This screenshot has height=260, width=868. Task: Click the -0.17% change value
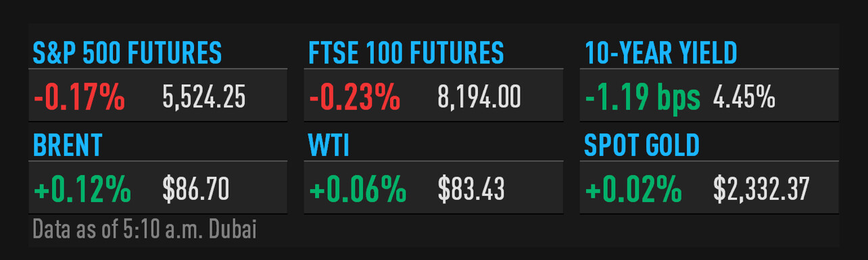point(79,99)
